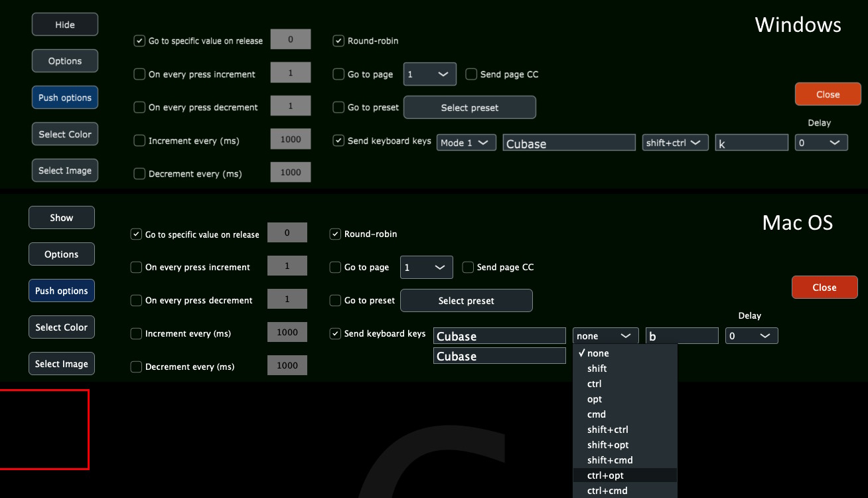Viewport: 868px width, 498px height.
Task: Click the Show button in Mac OS panel
Action: click(62, 218)
